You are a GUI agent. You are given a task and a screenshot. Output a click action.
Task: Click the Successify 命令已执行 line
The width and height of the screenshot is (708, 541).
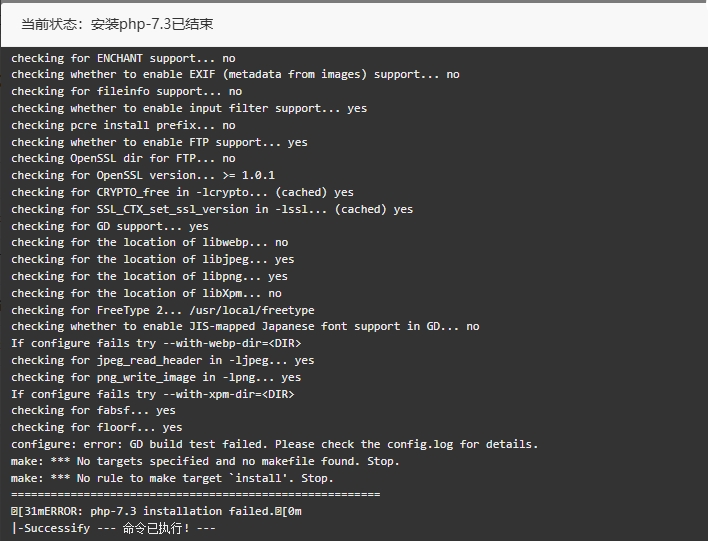pos(113,528)
